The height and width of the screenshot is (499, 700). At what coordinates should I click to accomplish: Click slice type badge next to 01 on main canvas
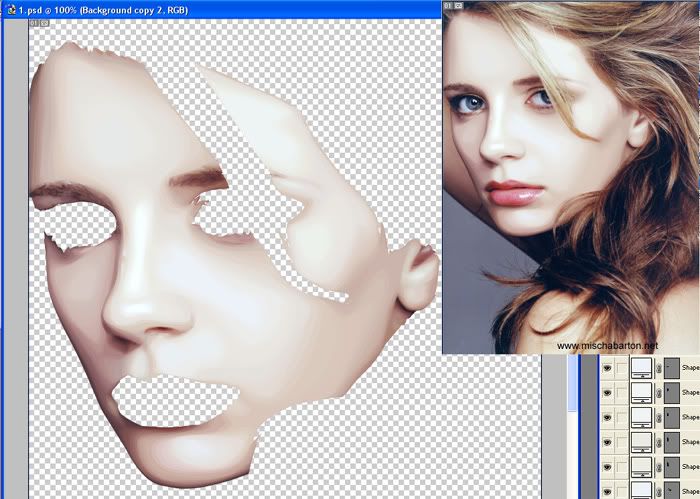coord(45,23)
